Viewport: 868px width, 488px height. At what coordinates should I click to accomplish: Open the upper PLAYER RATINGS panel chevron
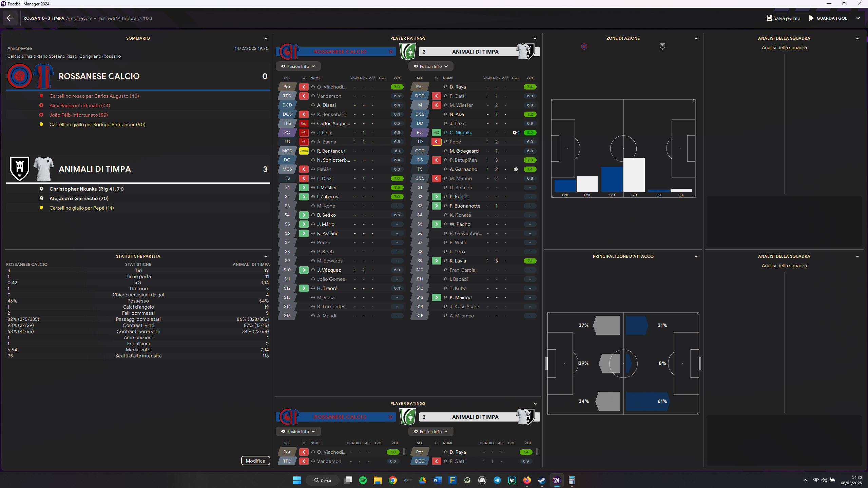(x=535, y=38)
